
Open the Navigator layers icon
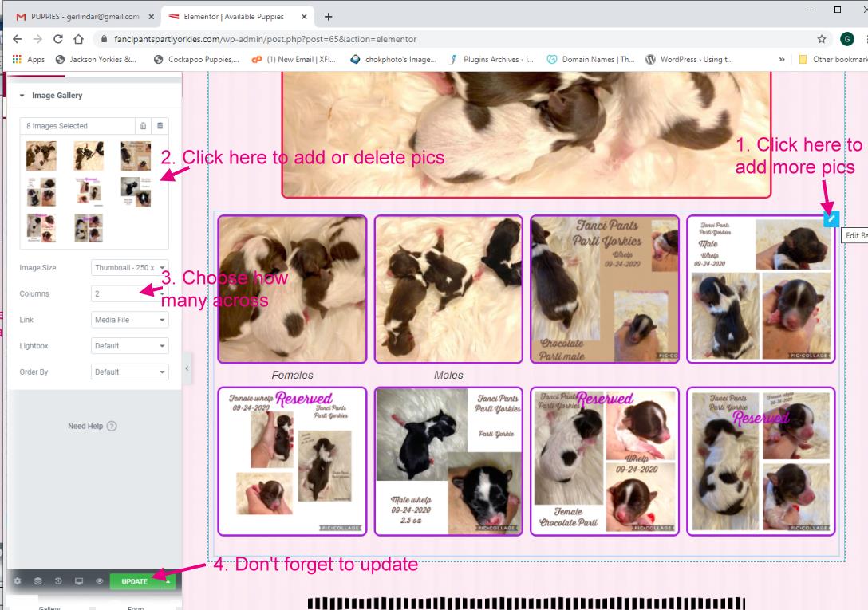(37, 581)
